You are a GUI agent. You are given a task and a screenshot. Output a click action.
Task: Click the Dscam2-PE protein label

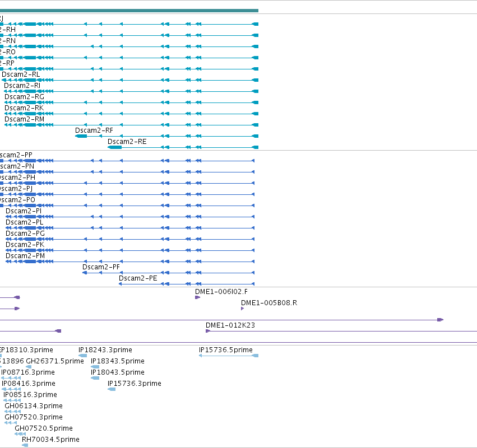[138, 279]
